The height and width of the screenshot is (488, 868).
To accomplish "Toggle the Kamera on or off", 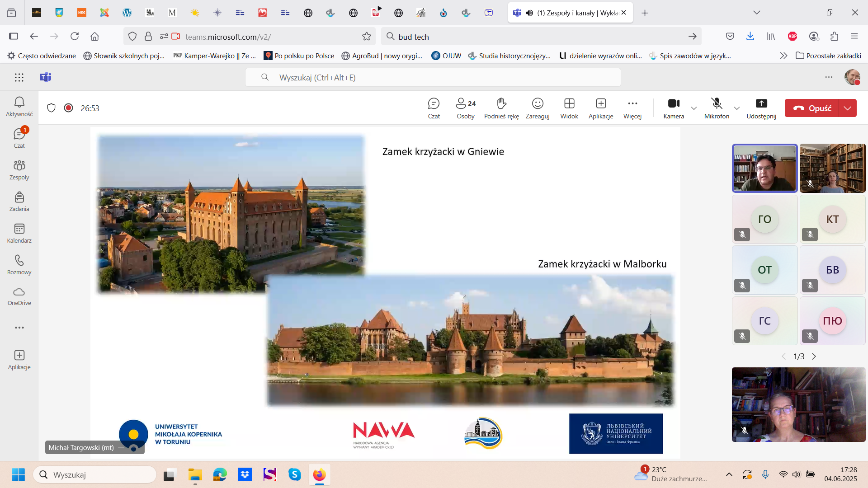I will click(674, 108).
